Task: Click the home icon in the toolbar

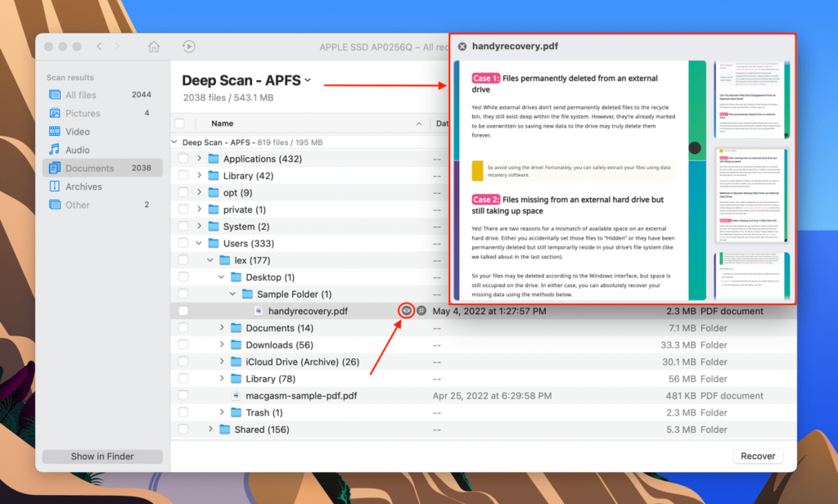Action: (x=153, y=47)
